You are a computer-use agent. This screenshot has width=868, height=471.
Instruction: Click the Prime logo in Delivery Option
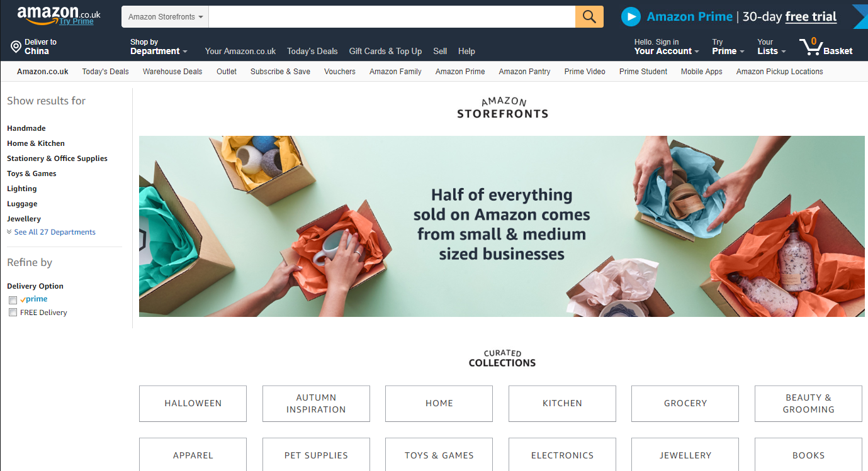pyautogui.click(x=34, y=299)
